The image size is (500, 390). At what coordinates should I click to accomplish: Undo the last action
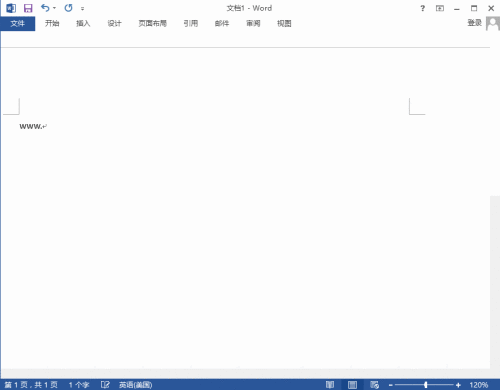tap(45, 8)
